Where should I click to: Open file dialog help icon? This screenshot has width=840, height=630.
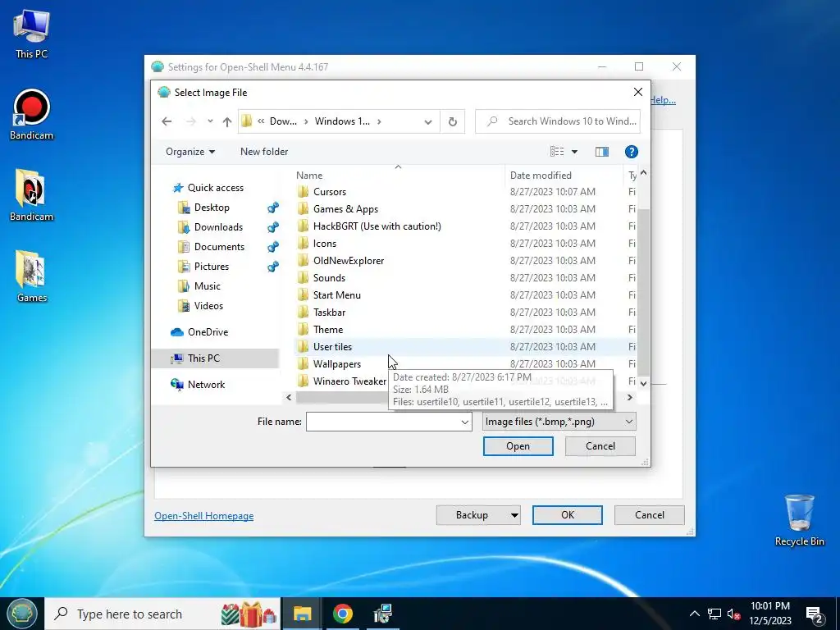point(632,152)
